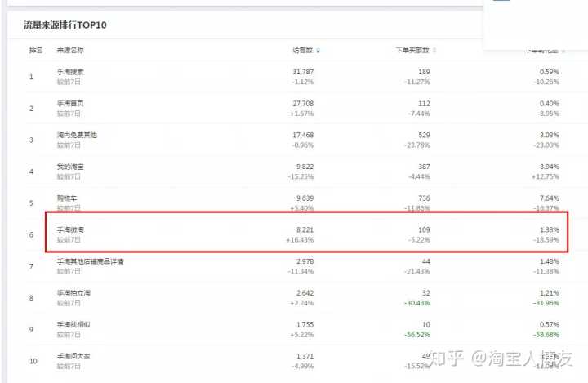Viewport: 588px width, 383px height.
Task: Select the 淘内免费其他 source name
Action: [77, 135]
